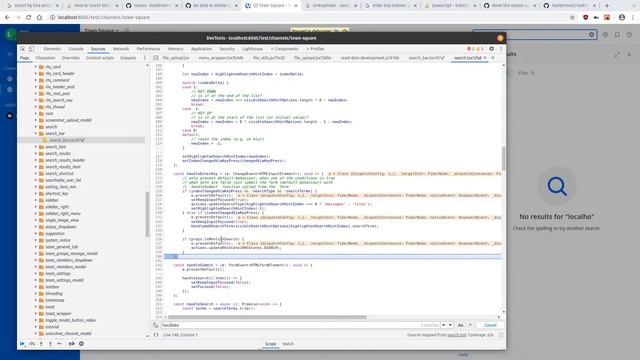Click the code editor horizontal scrollbar

[x=267, y=317]
